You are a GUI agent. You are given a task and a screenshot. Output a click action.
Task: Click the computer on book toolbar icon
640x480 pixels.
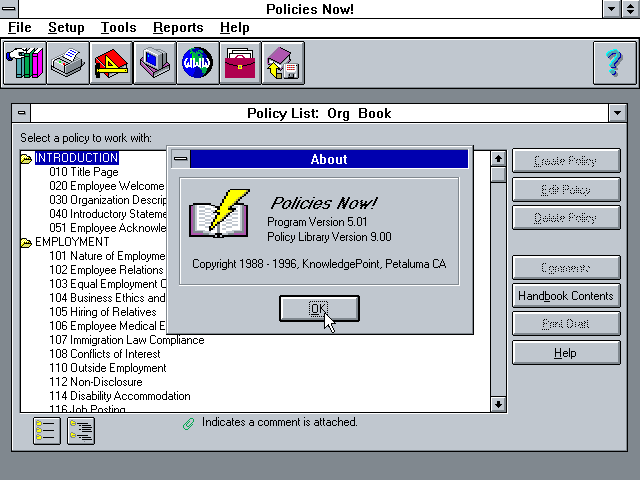click(x=155, y=63)
